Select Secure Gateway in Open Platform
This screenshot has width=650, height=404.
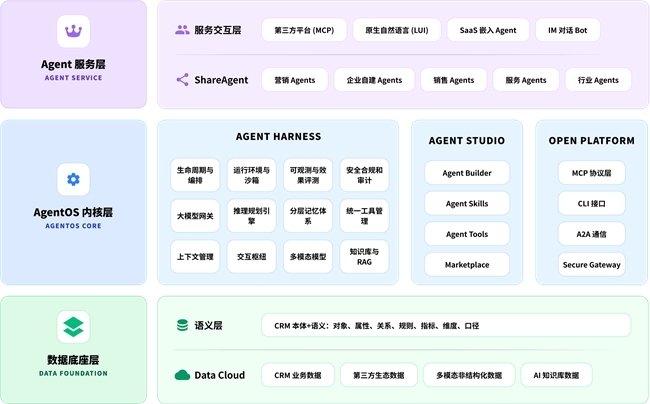(x=592, y=265)
